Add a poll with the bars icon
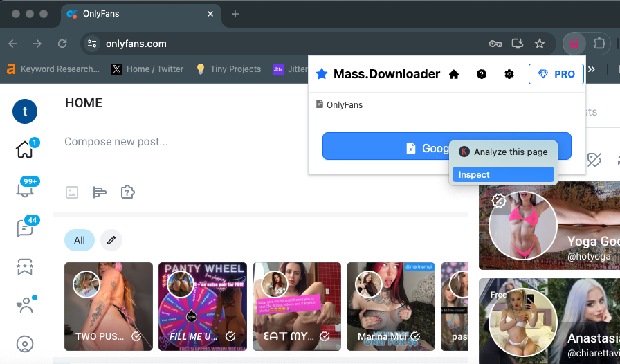This screenshot has width=620, height=364. click(100, 192)
